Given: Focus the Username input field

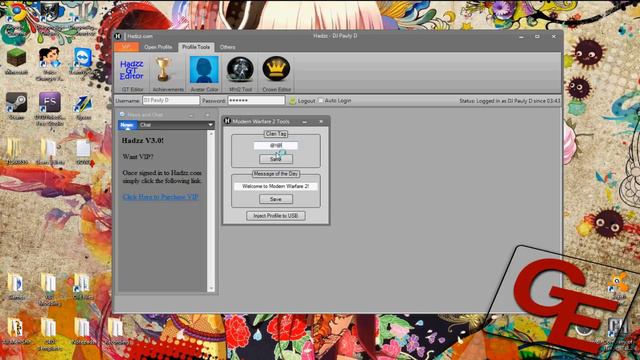Looking at the screenshot, I should [x=171, y=100].
